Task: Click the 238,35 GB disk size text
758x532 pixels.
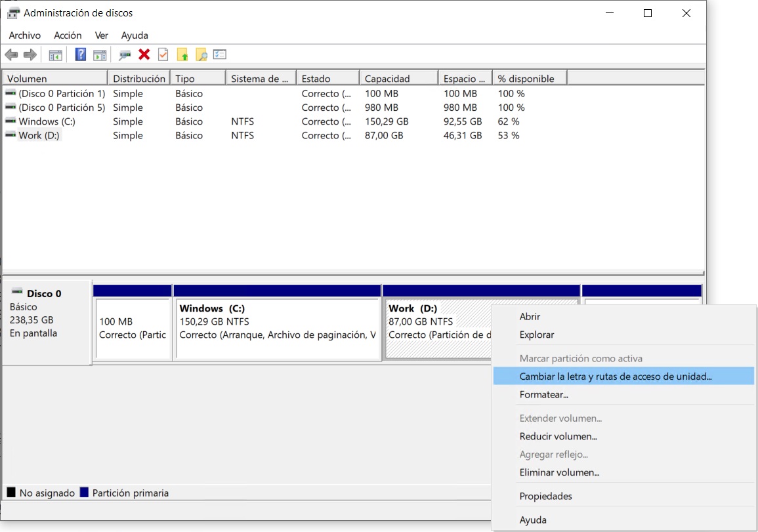Action: (x=32, y=320)
